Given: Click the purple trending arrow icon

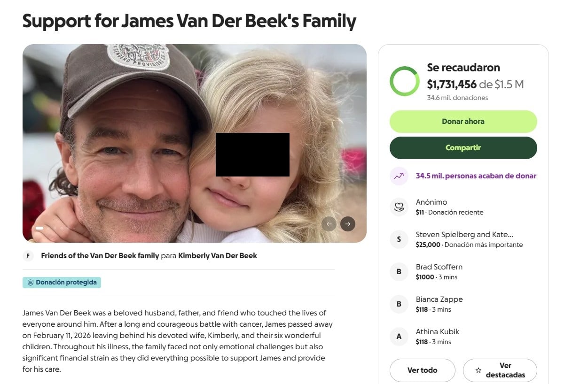Looking at the screenshot, I should pos(399,176).
